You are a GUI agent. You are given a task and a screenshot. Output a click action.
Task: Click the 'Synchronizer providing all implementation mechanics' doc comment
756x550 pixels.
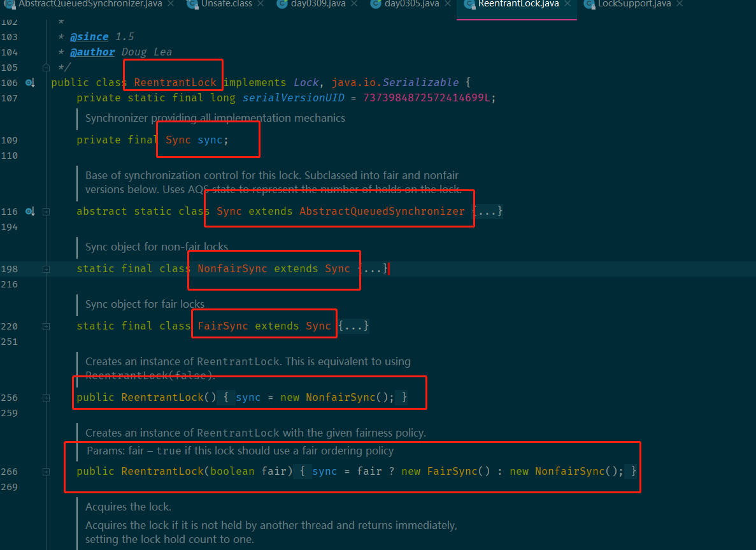pos(215,118)
